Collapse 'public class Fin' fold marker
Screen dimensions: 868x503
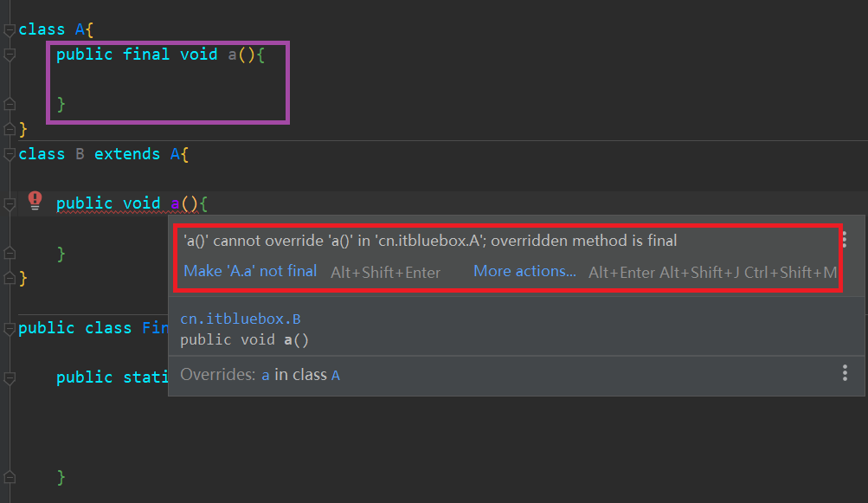point(10,328)
